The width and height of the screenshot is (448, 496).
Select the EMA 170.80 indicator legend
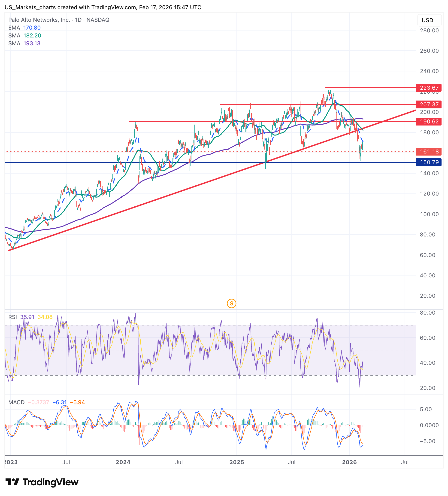coord(24,28)
